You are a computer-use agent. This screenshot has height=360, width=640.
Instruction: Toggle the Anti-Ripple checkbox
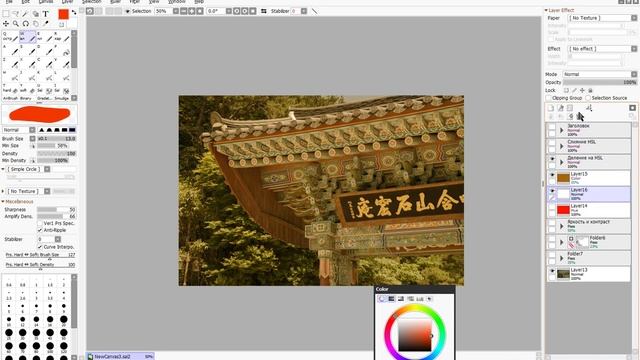pyautogui.click(x=40, y=230)
